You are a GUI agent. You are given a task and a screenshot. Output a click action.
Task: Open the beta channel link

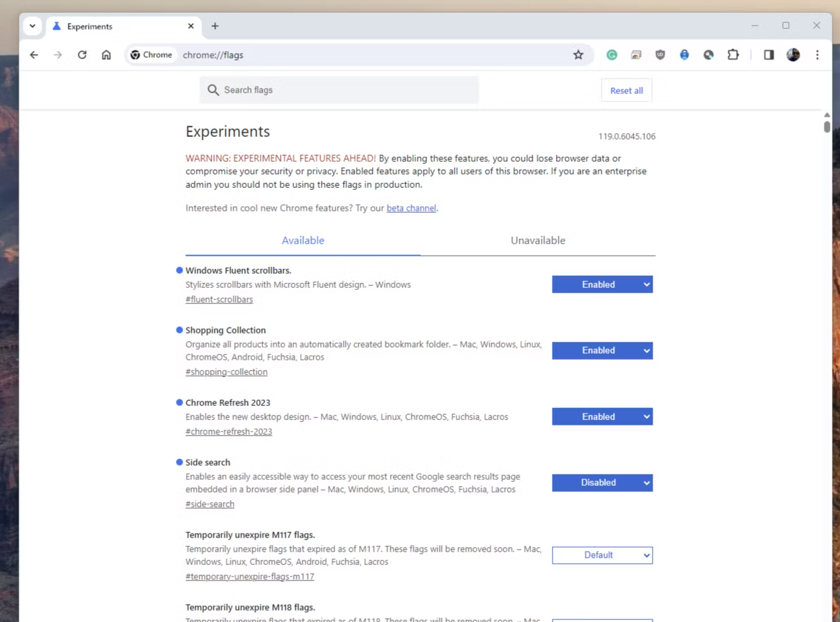click(411, 208)
